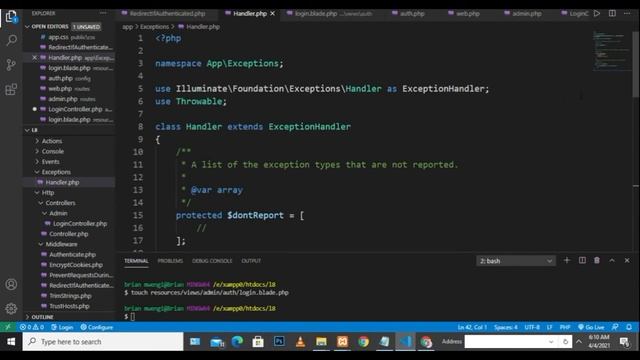Open XAMPP from the Windows taskbar
640x360 pixels.
pos(342,342)
